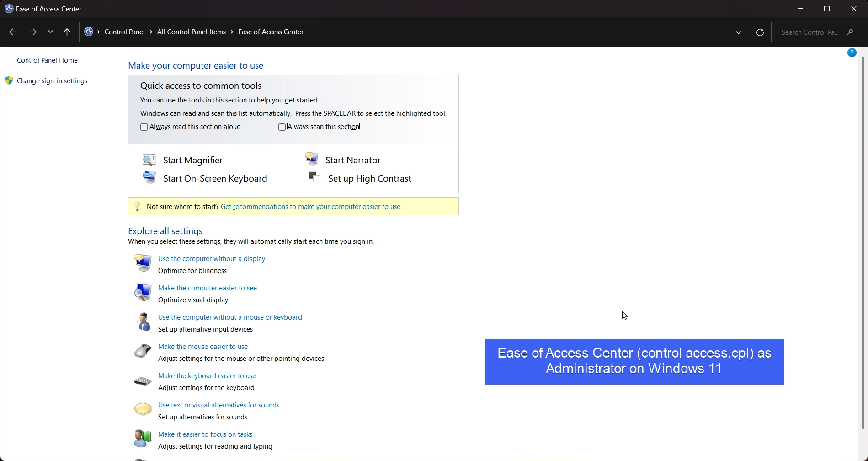Click the blue help question mark icon

(x=852, y=53)
